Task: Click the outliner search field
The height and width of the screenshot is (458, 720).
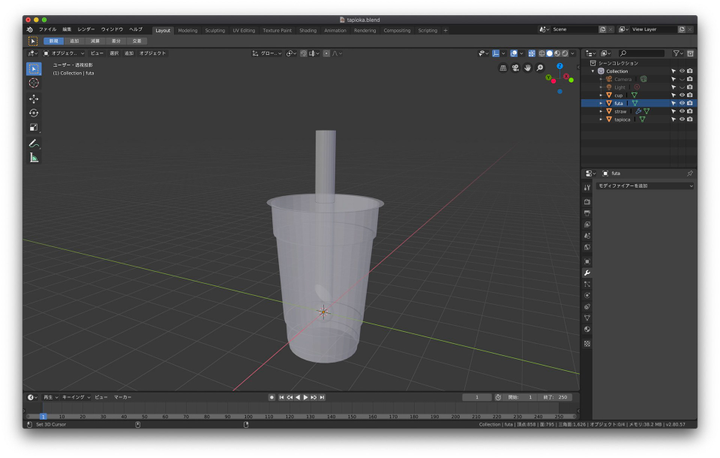Action: [x=642, y=53]
